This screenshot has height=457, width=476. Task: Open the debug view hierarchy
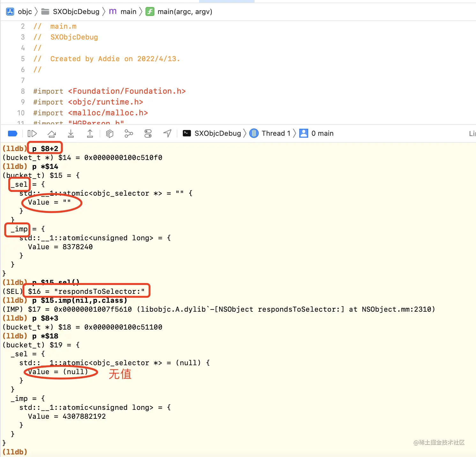pyautogui.click(x=110, y=134)
